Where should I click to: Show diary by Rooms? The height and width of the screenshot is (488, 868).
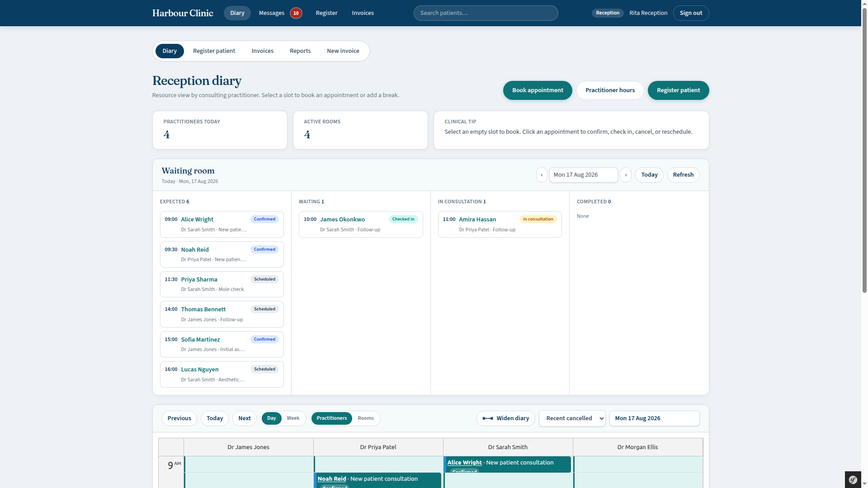coord(365,418)
